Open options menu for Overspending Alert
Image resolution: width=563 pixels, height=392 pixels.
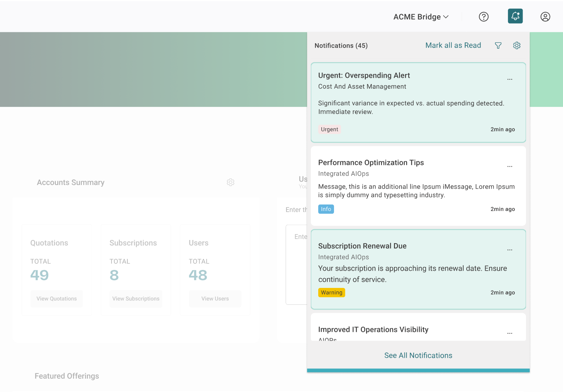point(510,79)
